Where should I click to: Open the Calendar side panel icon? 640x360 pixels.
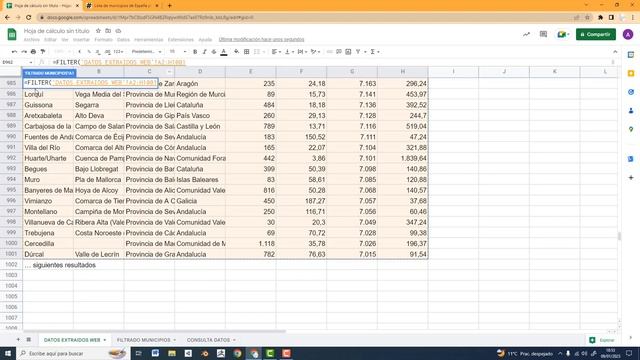click(631, 55)
